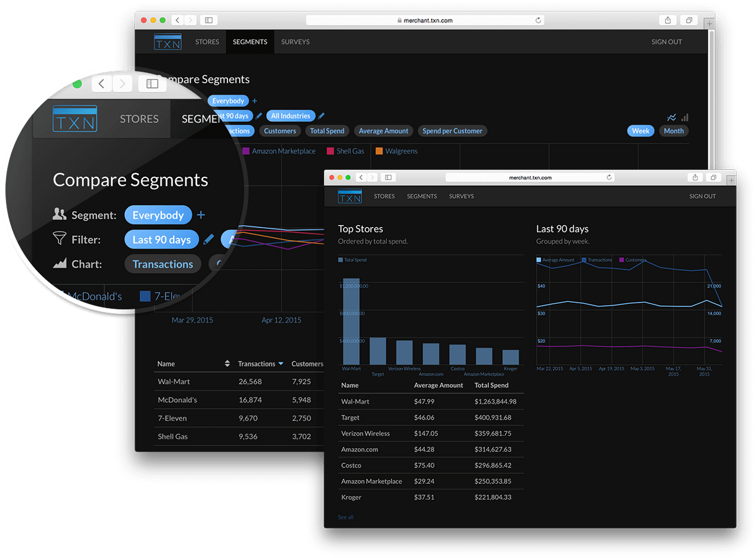
Task: Go back using front window's browser back arrow
Action: click(361, 177)
